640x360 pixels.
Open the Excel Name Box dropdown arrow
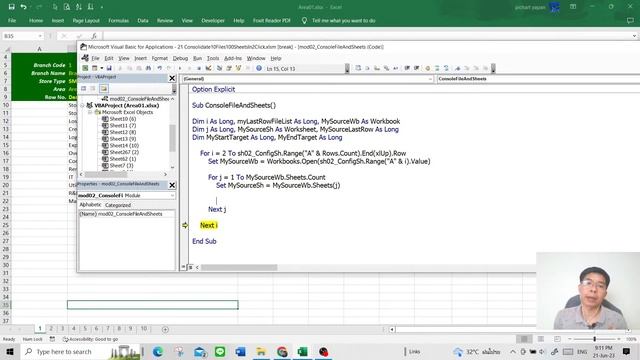click(40, 36)
